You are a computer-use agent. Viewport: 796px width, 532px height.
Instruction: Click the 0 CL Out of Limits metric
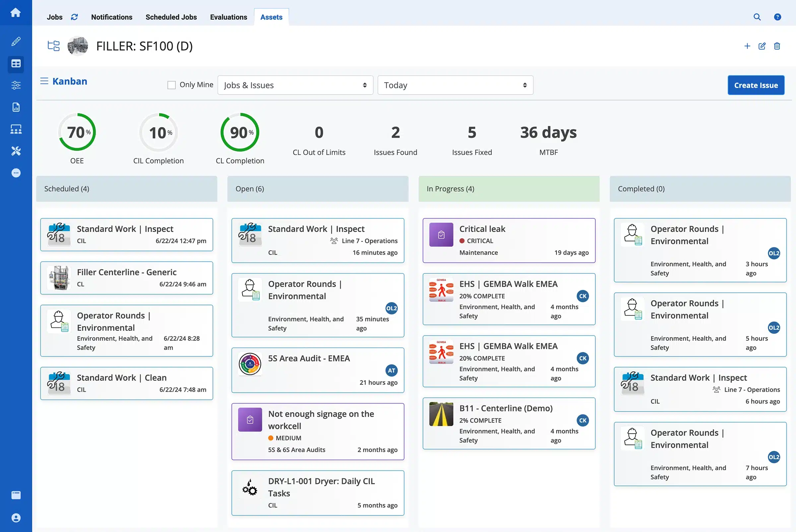319,140
